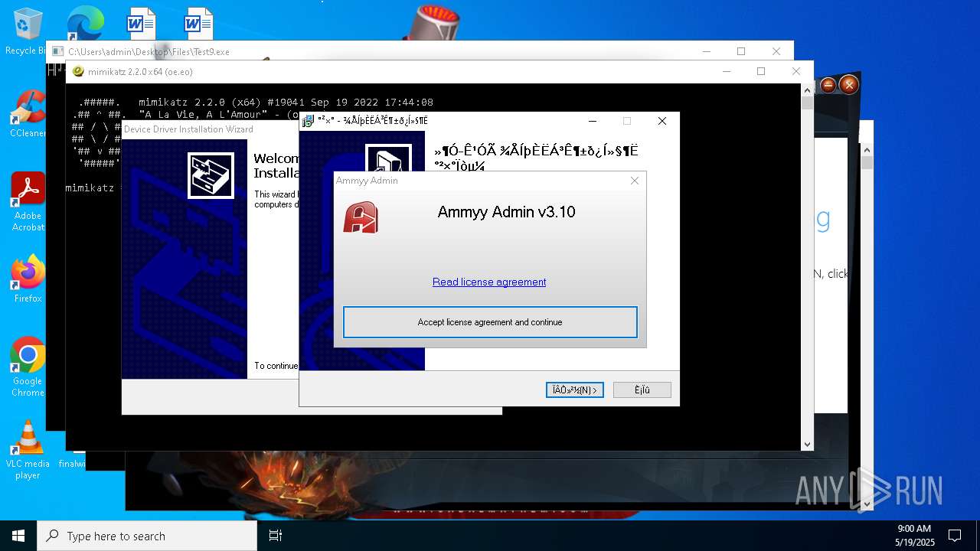Click the Device Driver Installation Wizard title

188,129
